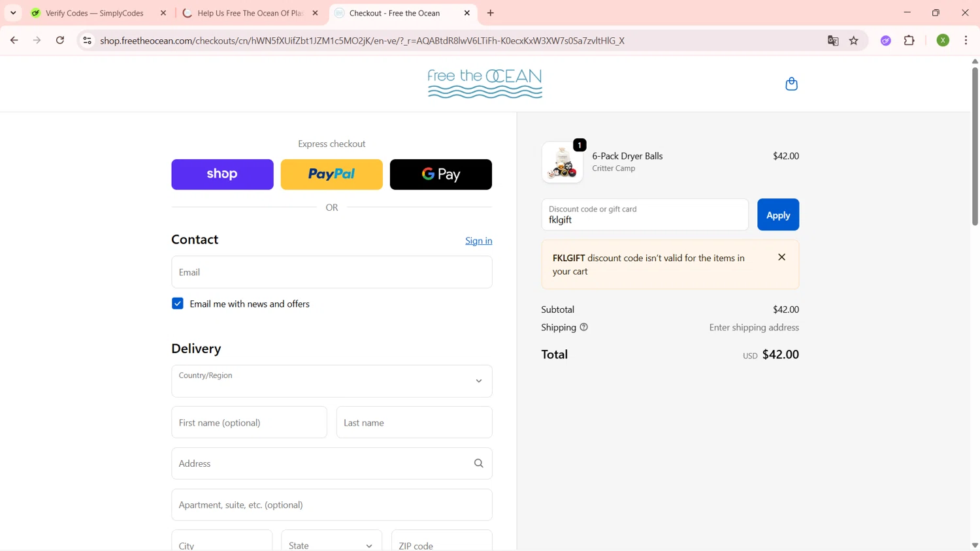Click the Enter shipping address text

pos(754,328)
